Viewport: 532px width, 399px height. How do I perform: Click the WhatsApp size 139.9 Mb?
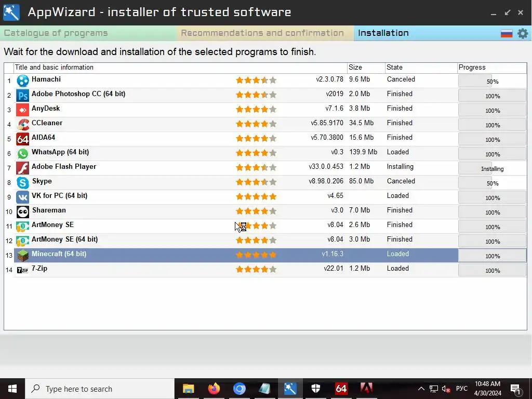363,152
